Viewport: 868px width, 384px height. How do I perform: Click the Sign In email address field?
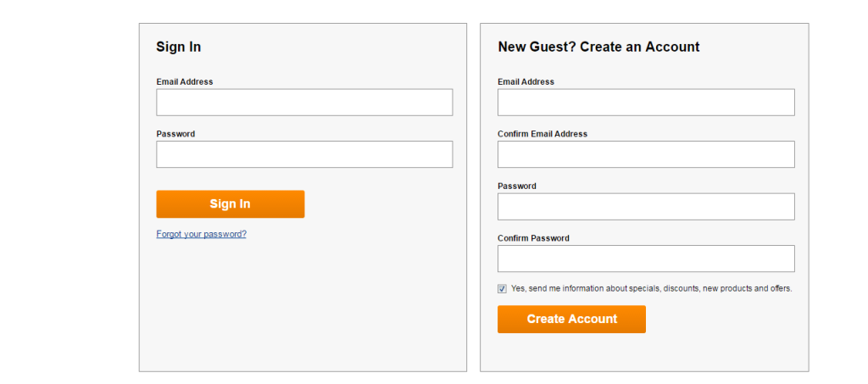point(304,103)
